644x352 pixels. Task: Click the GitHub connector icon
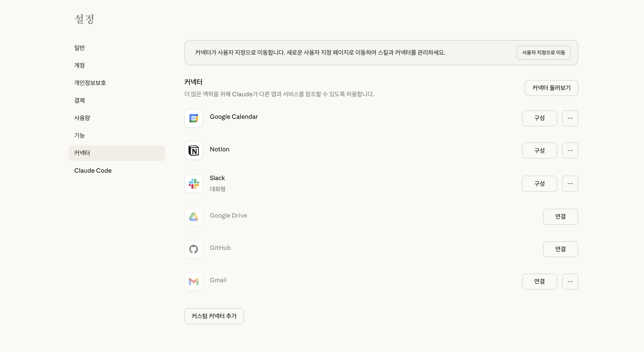194,249
